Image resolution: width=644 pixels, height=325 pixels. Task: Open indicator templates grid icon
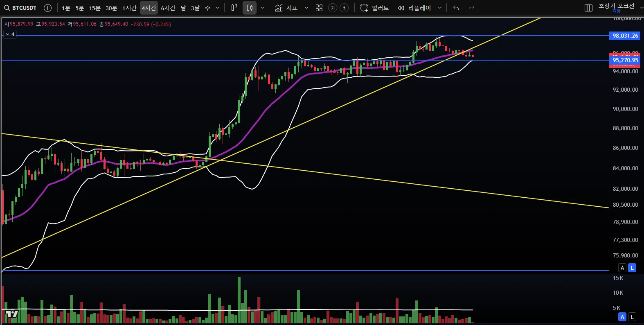(319, 8)
